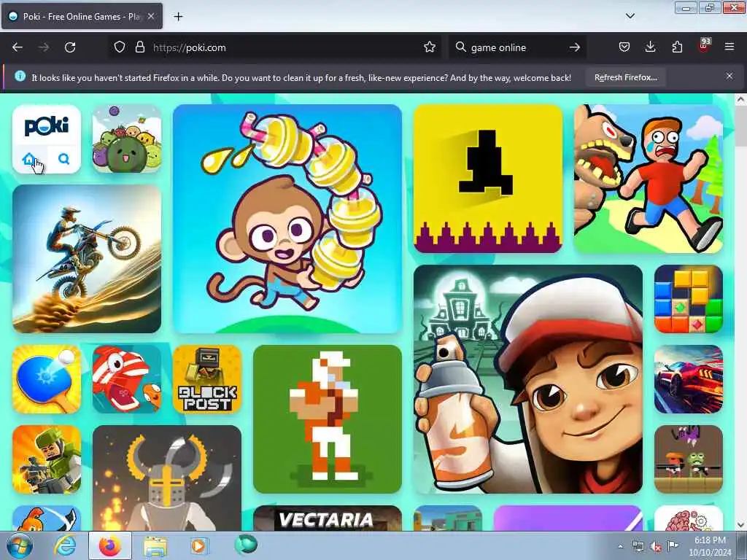Open Windows Explorer folder taskbar icon

(155, 545)
